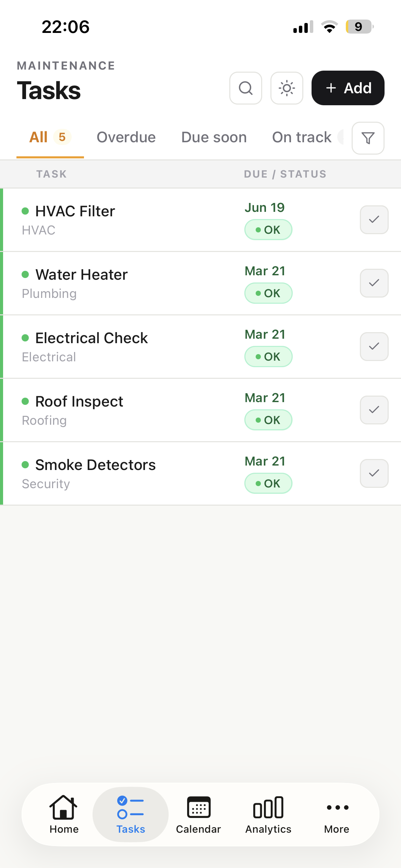Tick the Electrical Check checkmark box
Viewport: 401px width, 868px height.
point(374,347)
